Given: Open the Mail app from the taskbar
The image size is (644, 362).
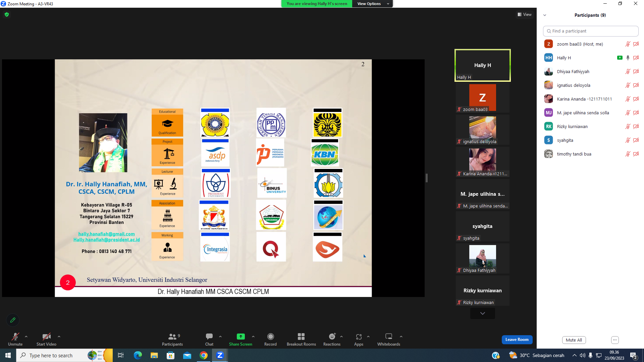Looking at the screenshot, I should point(187,355).
